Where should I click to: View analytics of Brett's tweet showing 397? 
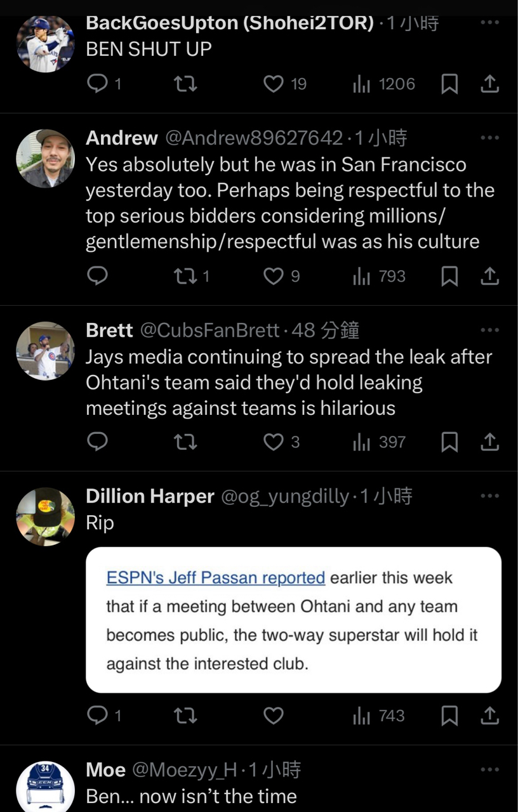tap(379, 442)
